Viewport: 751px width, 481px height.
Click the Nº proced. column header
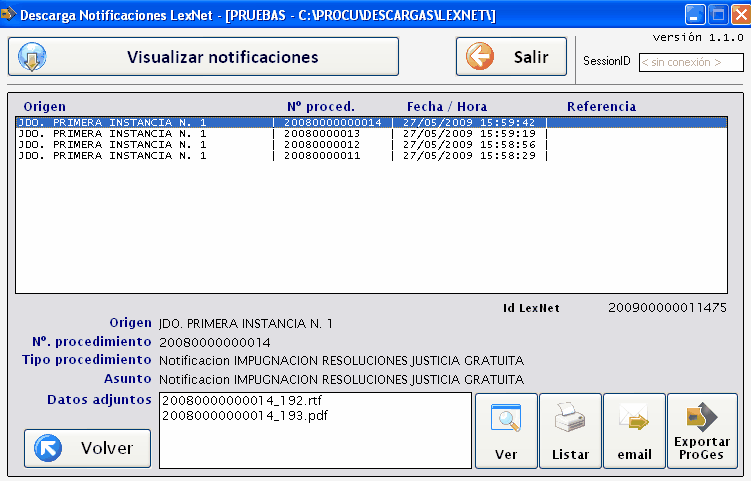pos(320,106)
